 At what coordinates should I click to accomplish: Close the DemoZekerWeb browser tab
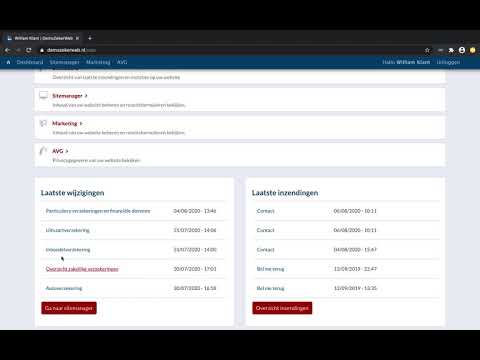point(77,38)
